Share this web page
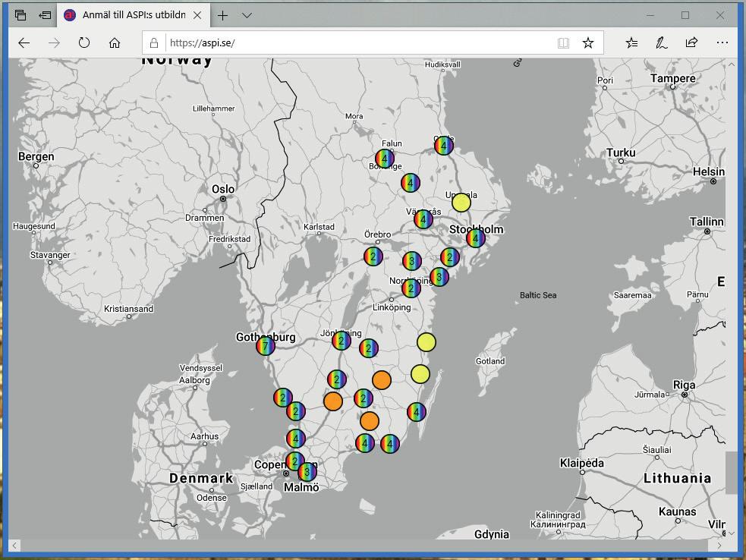The width and height of the screenshot is (746, 560). pyautogui.click(x=691, y=42)
